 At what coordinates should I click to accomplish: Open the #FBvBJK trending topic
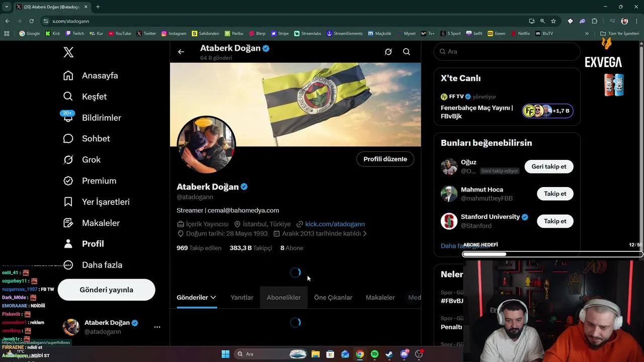pos(452,301)
